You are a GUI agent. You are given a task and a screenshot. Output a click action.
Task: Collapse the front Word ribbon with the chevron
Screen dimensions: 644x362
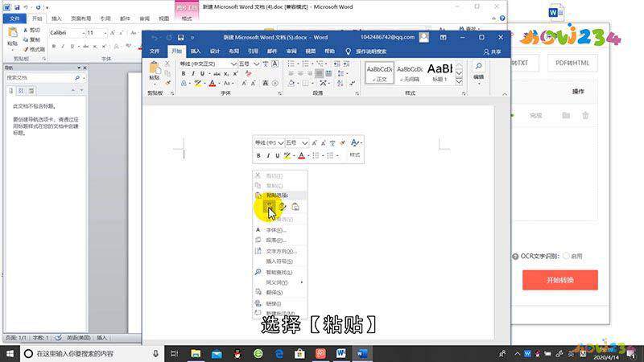[505, 94]
